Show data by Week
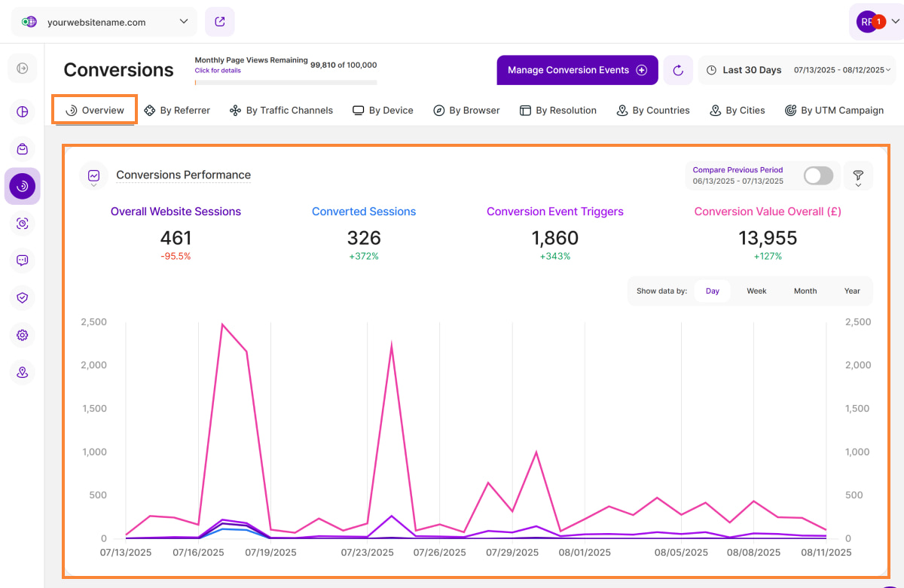 pyautogui.click(x=756, y=291)
